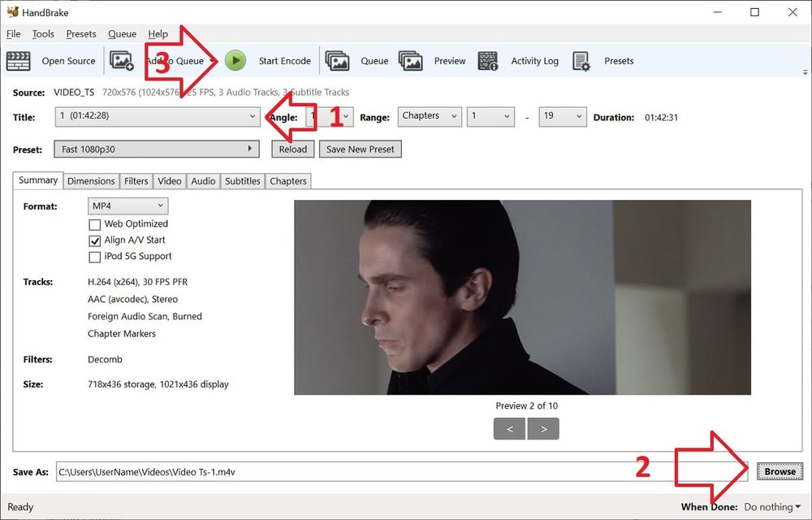Switch to the Subtitles tab
Viewport: 812px width, 520px height.
242,180
